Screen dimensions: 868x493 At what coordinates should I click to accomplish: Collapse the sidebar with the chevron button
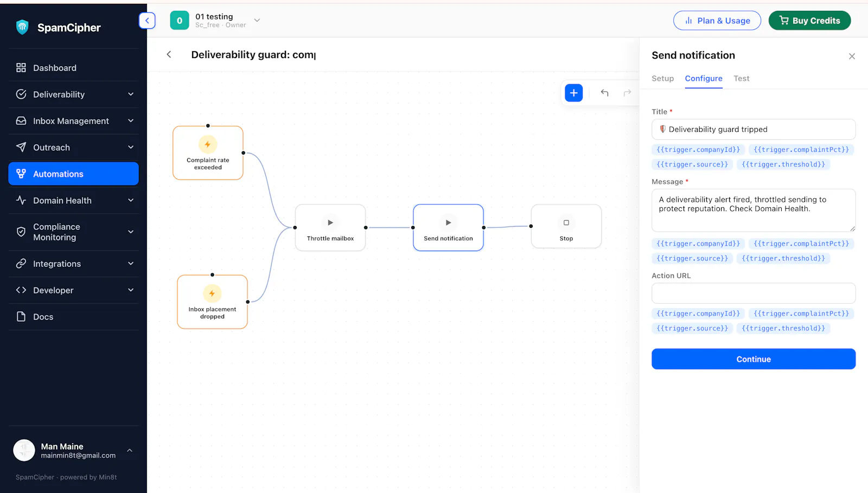click(147, 21)
